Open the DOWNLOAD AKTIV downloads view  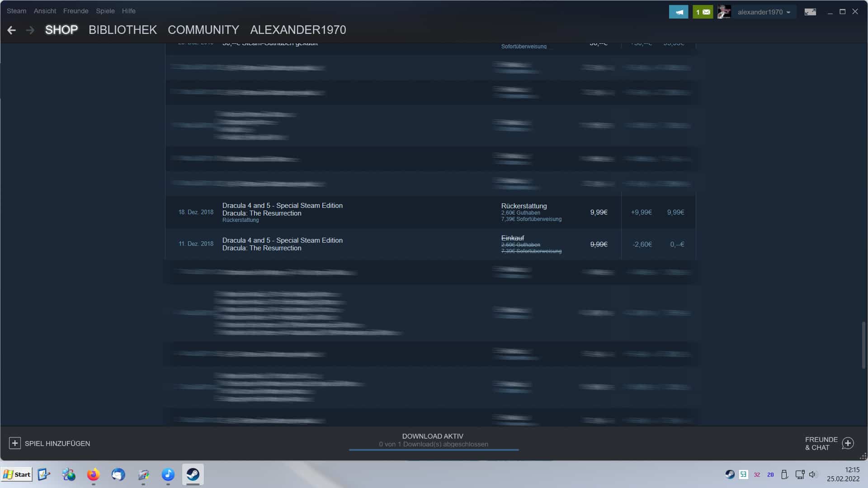pos(433,436)
